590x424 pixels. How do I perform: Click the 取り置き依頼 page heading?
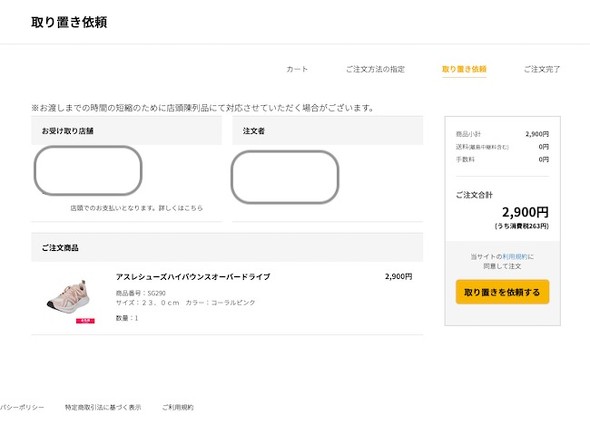(69, 22)
